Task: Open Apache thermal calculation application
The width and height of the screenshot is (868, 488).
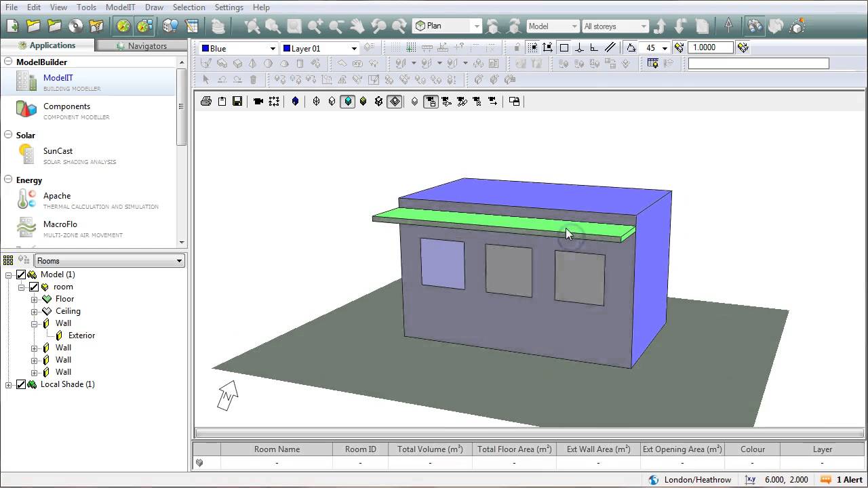Action: click(88, 200)
